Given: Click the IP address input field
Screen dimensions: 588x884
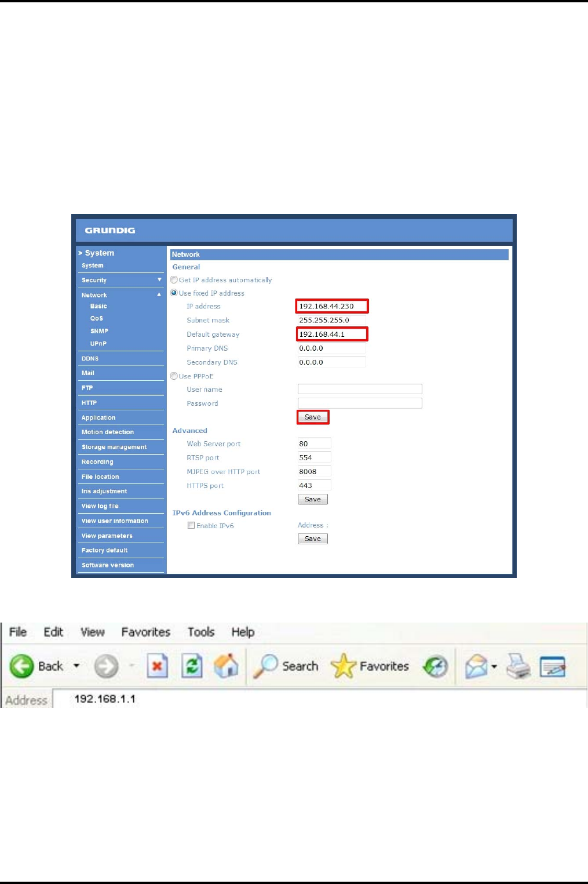Looking at the screenshot, I should coord(331,306).
